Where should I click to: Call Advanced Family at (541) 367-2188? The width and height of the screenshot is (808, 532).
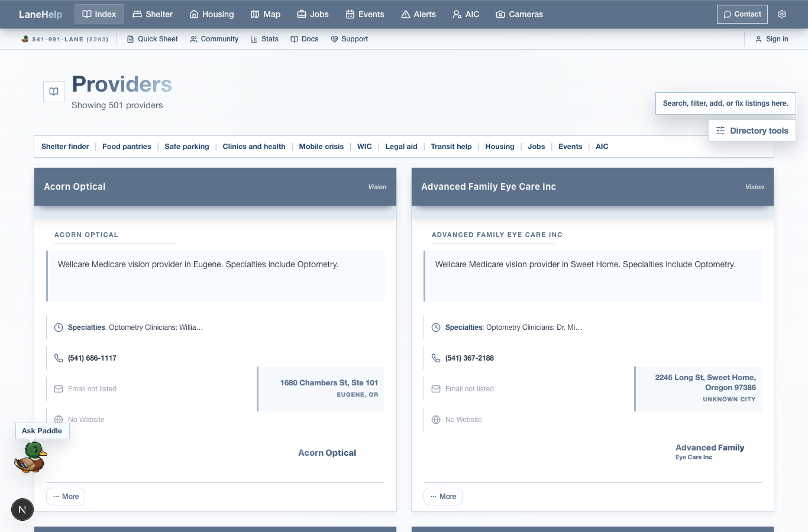(x=470, y=358)
